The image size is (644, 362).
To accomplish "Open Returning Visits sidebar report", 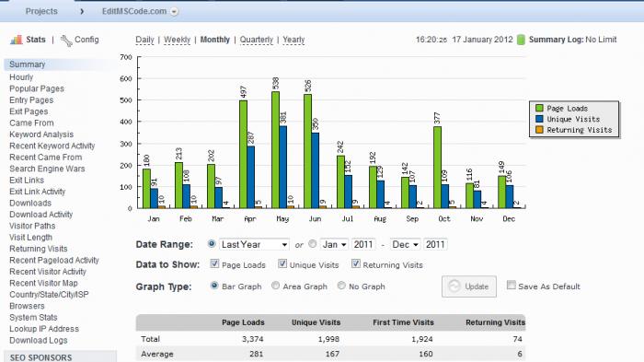I will coord(39,249).
